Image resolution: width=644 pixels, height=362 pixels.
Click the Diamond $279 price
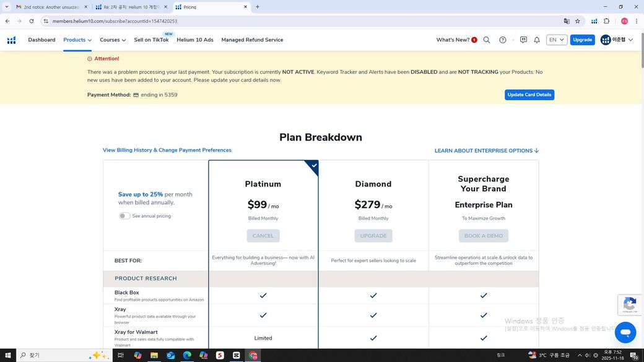click(x=373, y=204)
